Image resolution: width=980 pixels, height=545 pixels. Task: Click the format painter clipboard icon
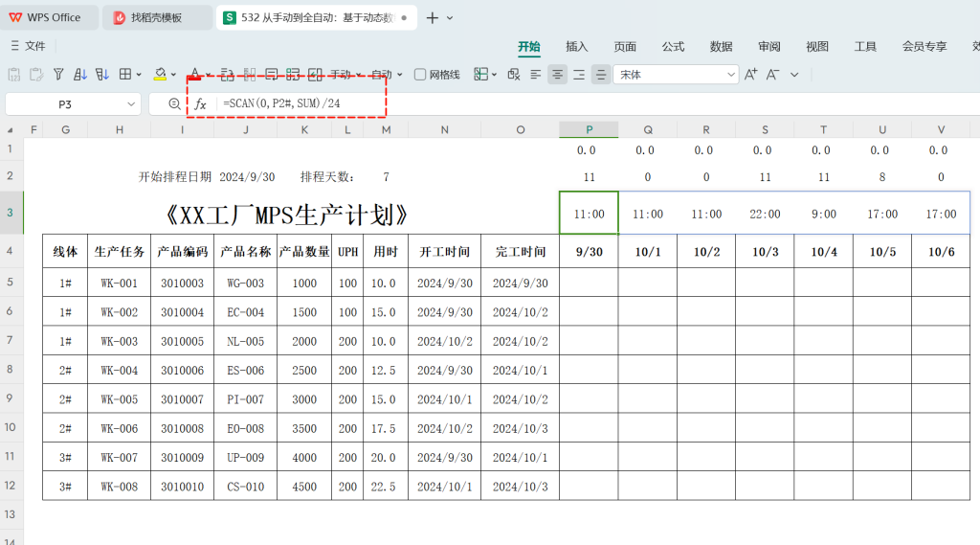36,75
